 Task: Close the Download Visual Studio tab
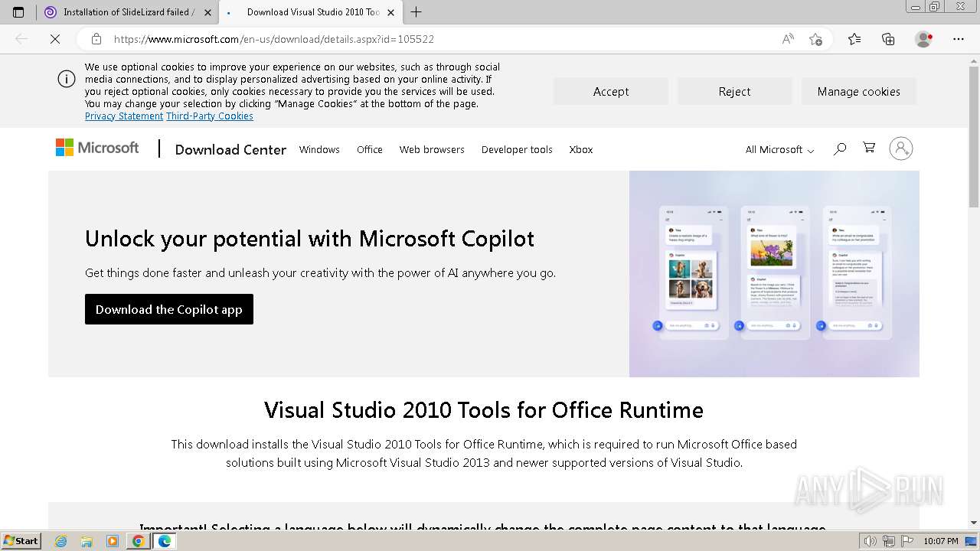[x=391, y=12]
